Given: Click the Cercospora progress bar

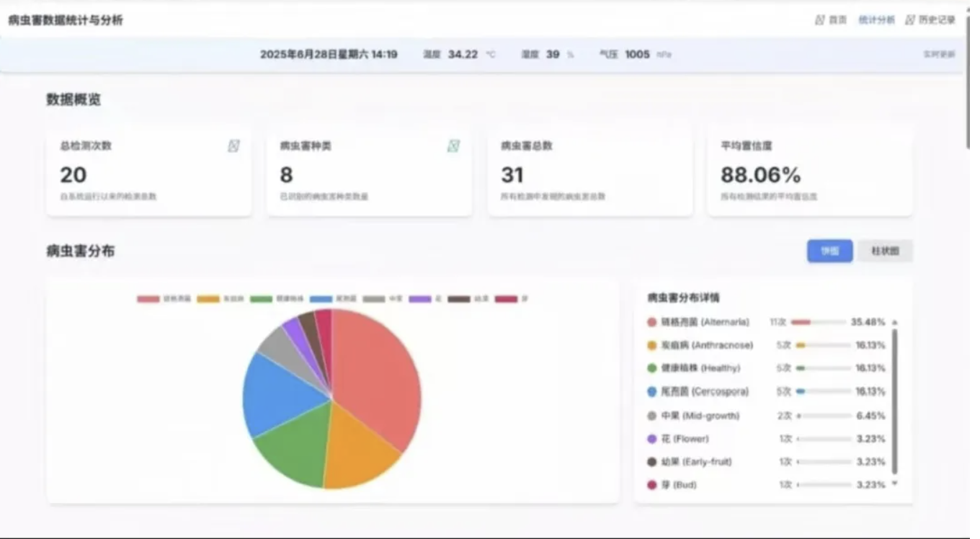Looking at the screenshot, I should [x=824, y=392].
